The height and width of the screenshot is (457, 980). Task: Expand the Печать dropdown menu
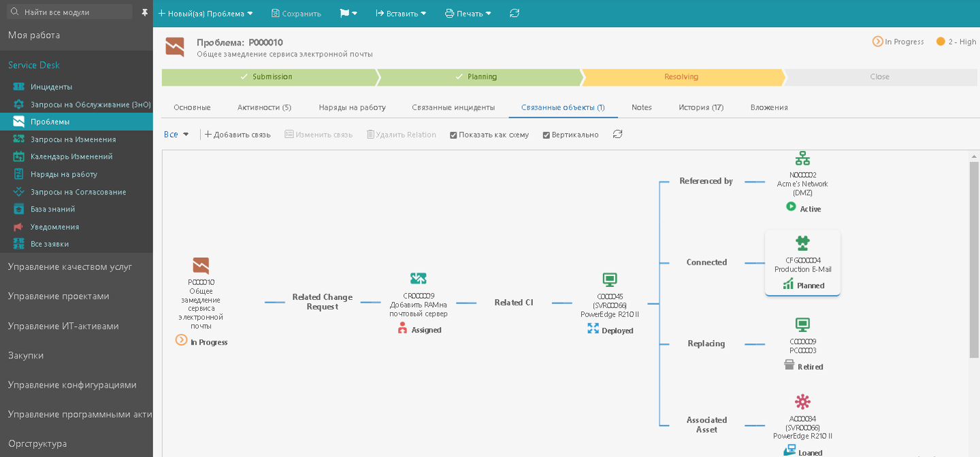(468, 12)
